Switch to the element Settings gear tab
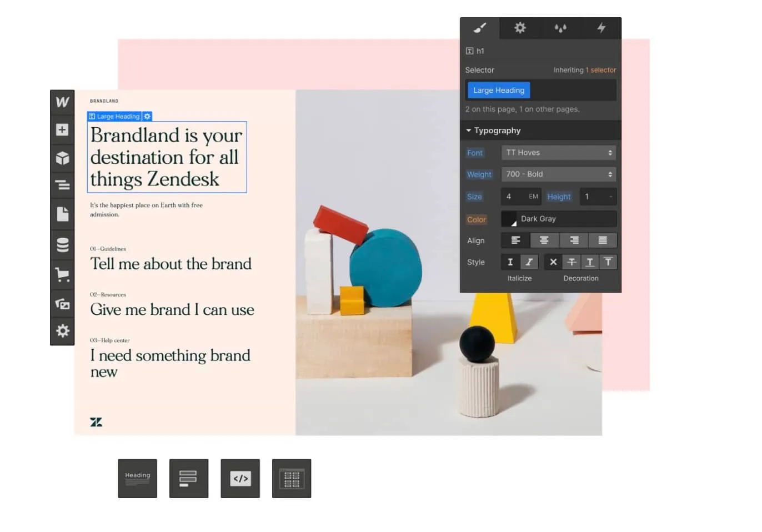The width and height of the screenshot is (762, 532). click(x=520, y=28)
